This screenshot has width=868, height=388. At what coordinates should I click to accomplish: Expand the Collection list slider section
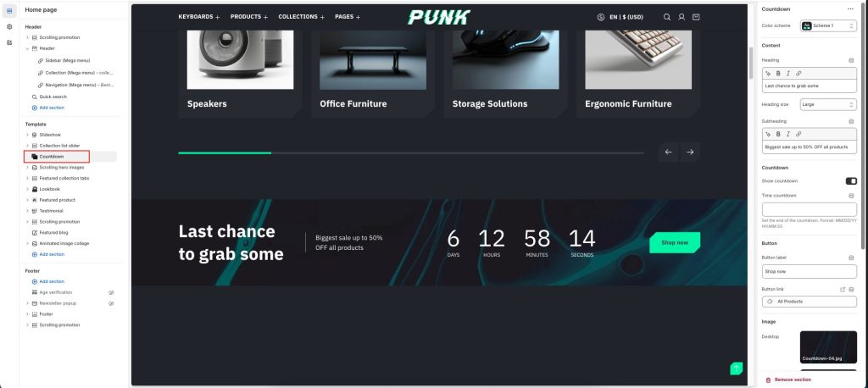(27, 146)
